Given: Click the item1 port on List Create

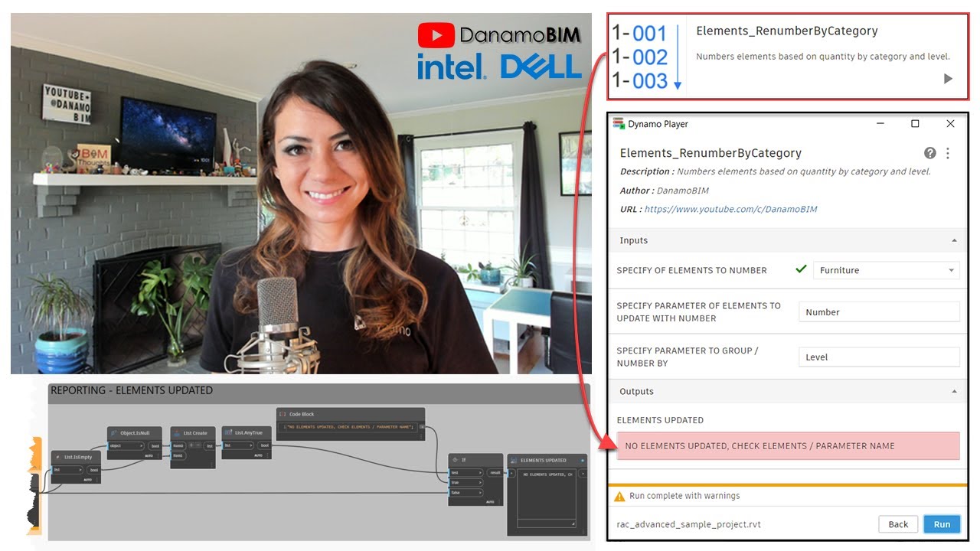Looking at the screenshot, I should point(178,455).
